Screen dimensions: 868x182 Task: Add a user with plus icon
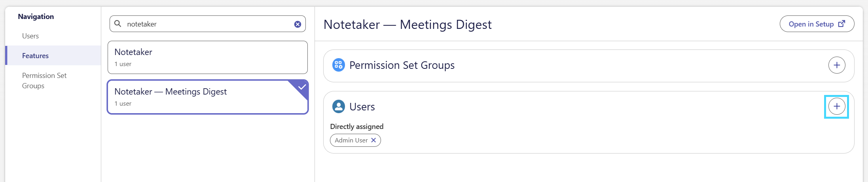tap(837, 106)
